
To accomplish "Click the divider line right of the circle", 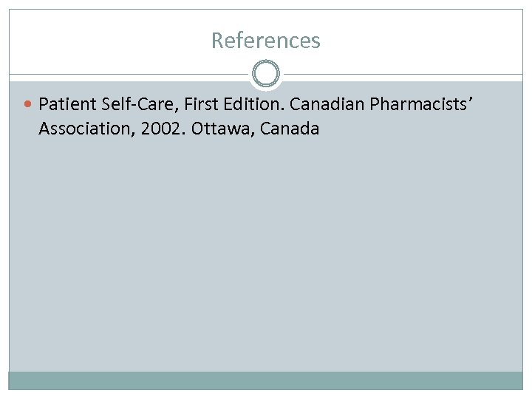I will (x=406, y=74).
